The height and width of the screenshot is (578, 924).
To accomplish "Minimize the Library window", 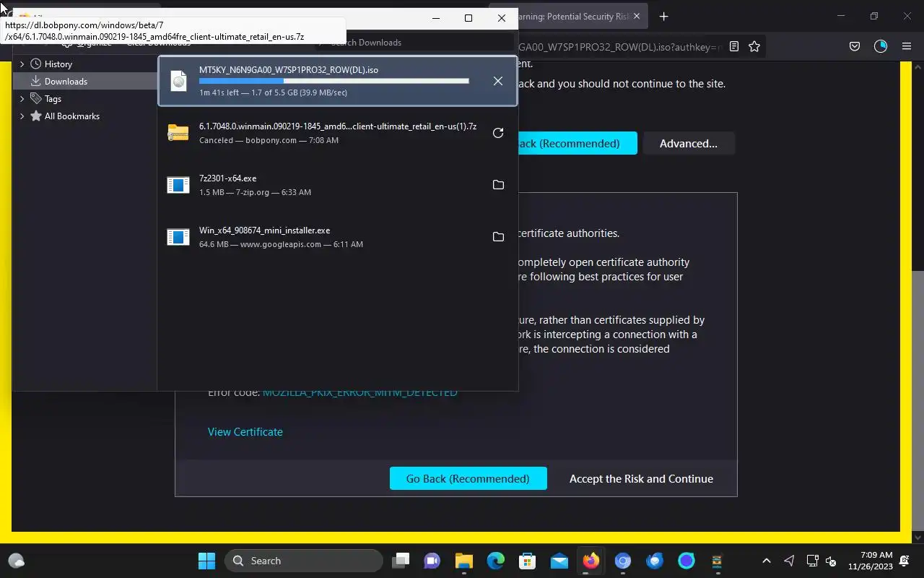I will tap(435, 18).
